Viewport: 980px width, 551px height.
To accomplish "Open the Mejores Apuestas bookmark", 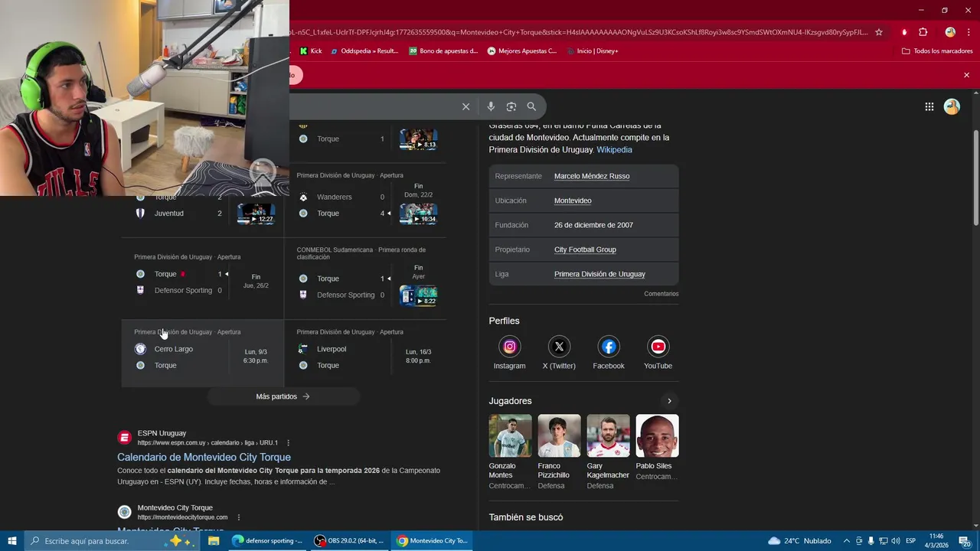I will pyautogui.click(x=522, y=51).
